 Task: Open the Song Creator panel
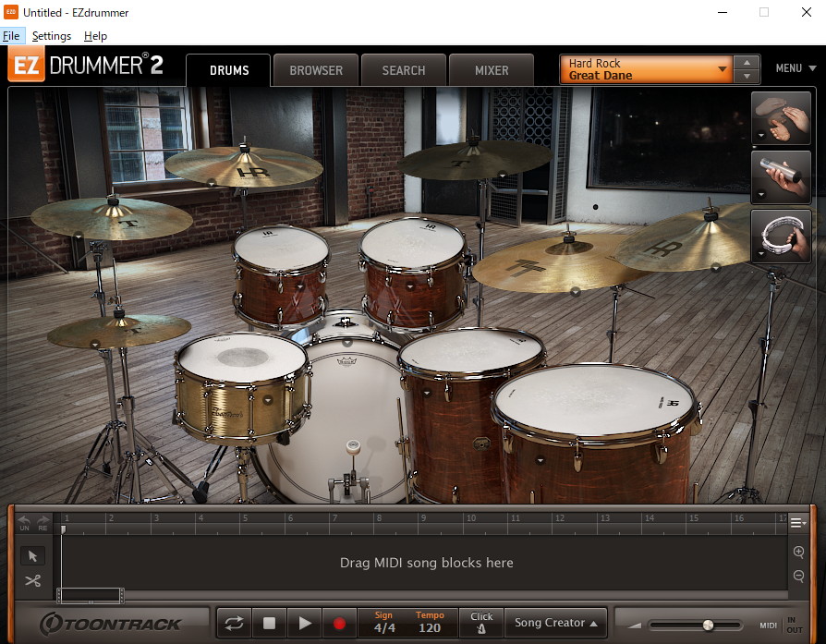click(555, 623)
